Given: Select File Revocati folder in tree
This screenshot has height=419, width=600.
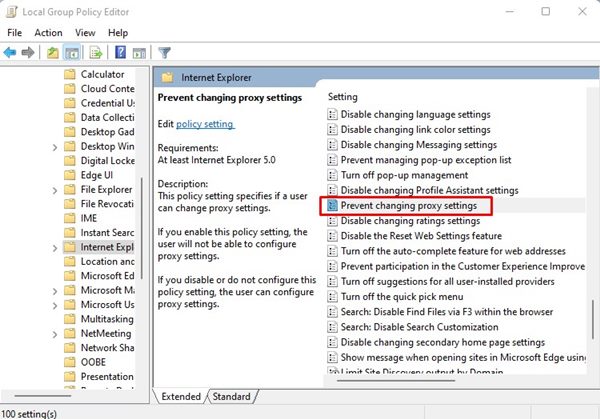Looking at the screenshot, I should pyautogui.click(x=99, y=204).
